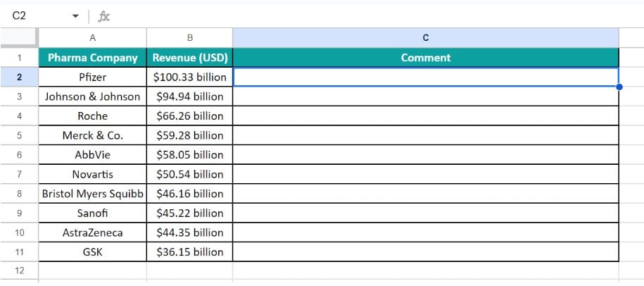The width and height of the screenshot is (644, 286).
Task: Select column A header
Action: click(x=92, y=38)
